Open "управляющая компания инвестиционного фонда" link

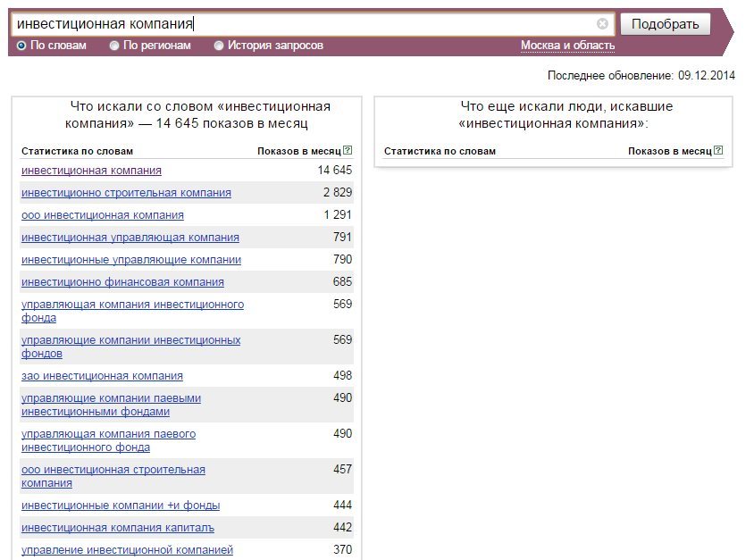(x=133, y=311)
